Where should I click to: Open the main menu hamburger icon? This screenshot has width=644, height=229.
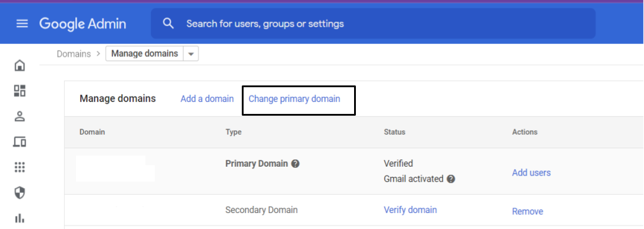point(22,24)
